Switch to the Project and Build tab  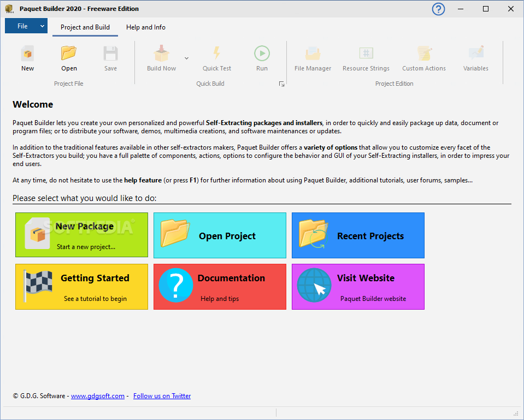[85, 27]
